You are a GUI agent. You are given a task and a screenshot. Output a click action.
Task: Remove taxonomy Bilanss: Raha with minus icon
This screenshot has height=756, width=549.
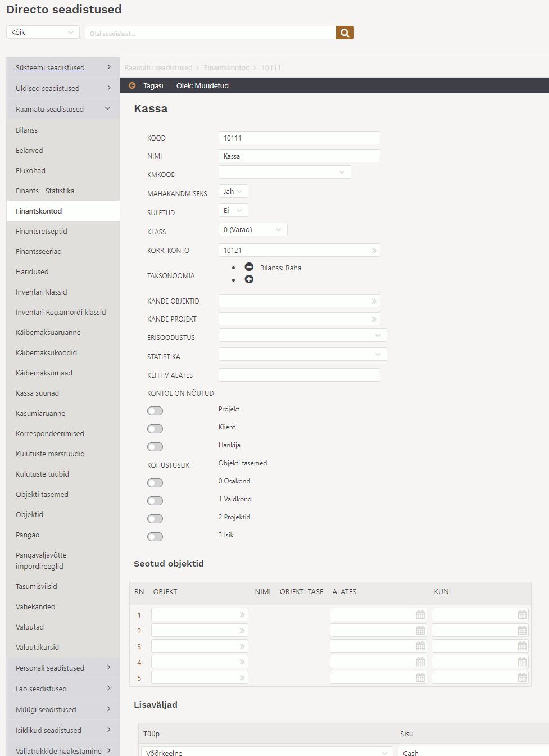coord(249,267)
